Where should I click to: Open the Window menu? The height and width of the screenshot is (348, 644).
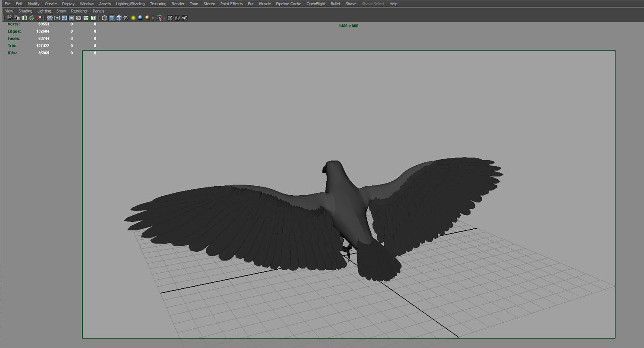pos(87,3)
